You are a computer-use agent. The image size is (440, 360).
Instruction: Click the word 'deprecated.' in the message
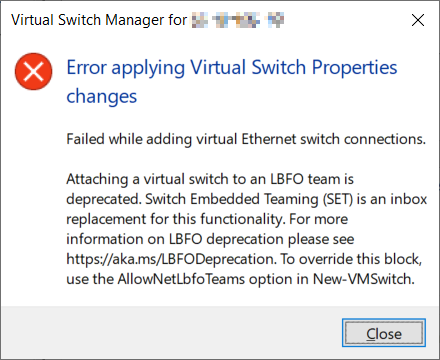(x=104, y=199)
